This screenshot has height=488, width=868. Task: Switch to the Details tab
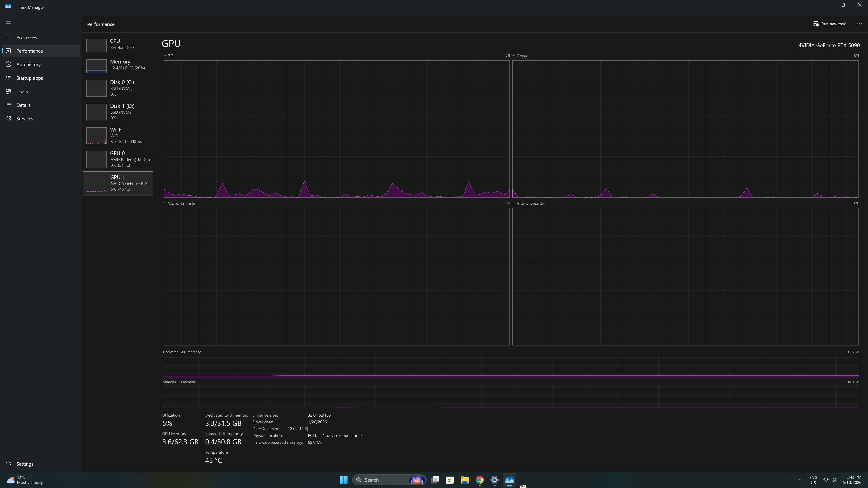tap(41, 105)
